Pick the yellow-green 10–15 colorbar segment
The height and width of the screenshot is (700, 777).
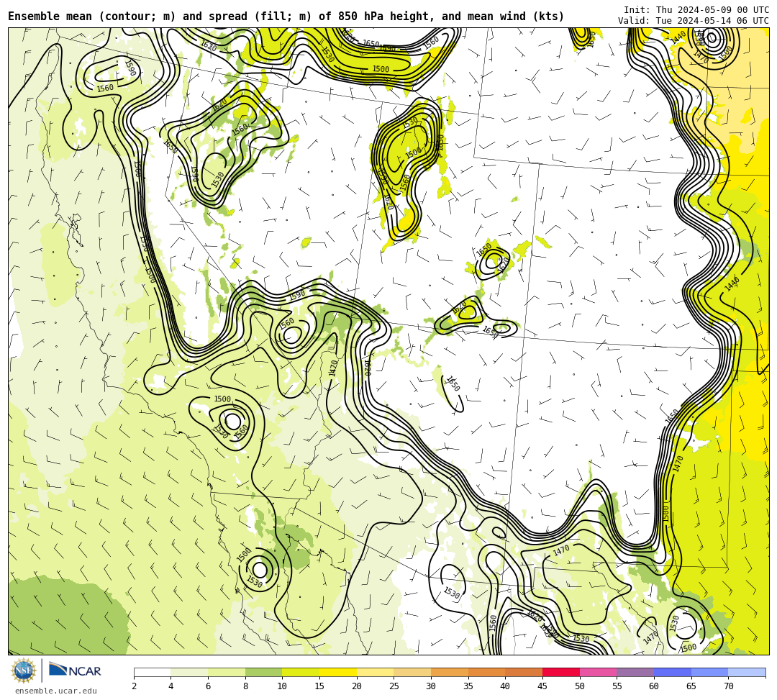coord(301,672)
